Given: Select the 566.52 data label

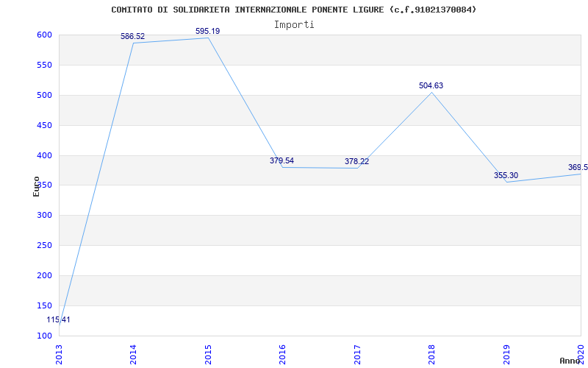Looking at the screenshot, I should (133, 36).
